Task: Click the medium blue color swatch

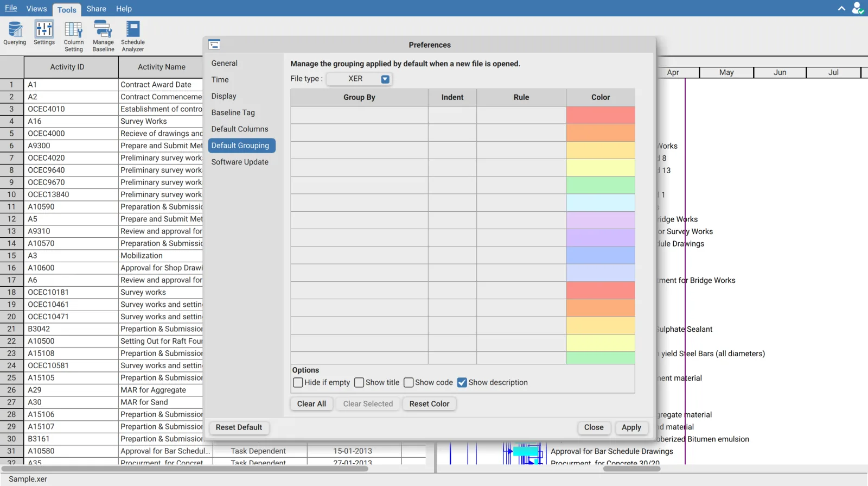Action: [601, 255]
